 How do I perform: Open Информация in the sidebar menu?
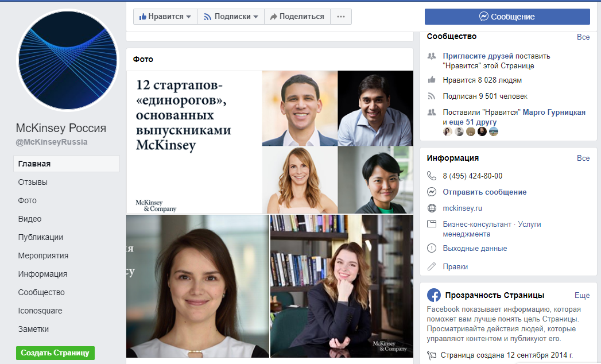pos(42,274)
